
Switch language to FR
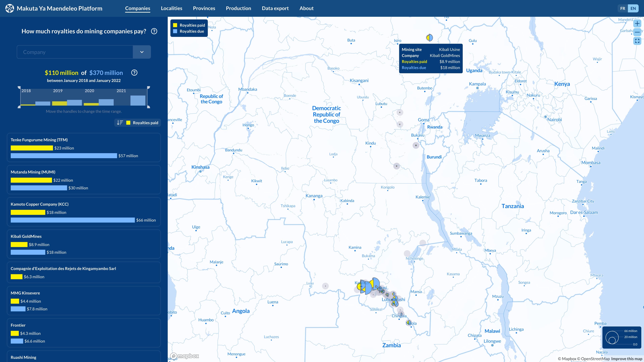click(x=623, y=9)
